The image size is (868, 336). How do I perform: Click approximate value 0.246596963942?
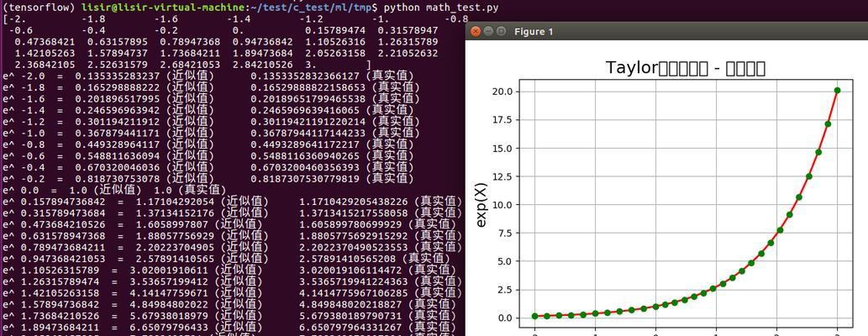click(x=118, y=111)
